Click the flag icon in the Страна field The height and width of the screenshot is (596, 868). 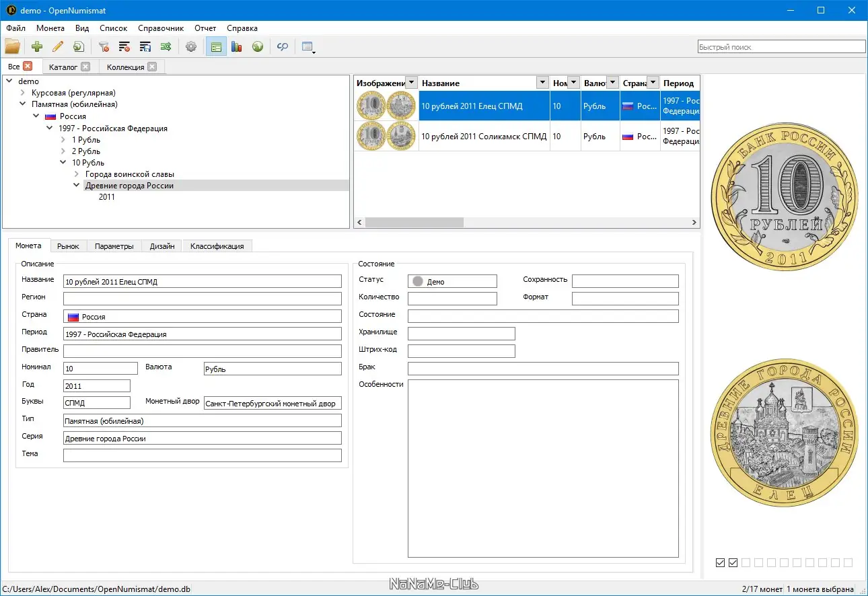click(x=73, y=317)
